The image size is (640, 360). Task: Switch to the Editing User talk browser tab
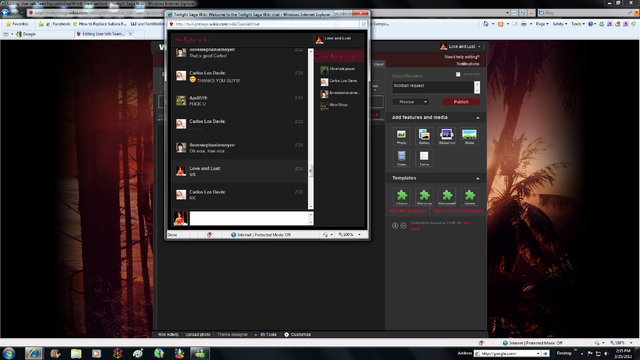click(104, 34)
